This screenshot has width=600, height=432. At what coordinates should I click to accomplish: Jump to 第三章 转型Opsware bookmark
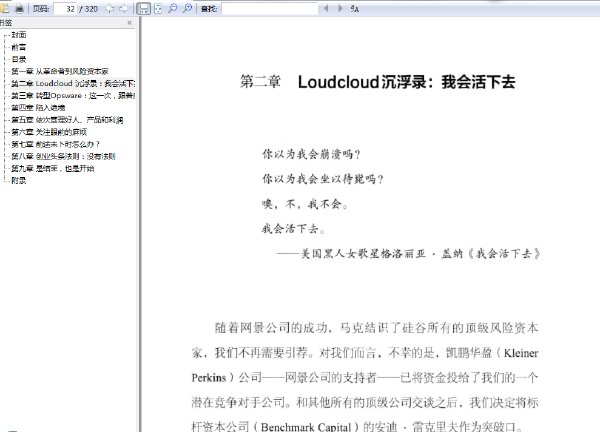pos(73,96)
